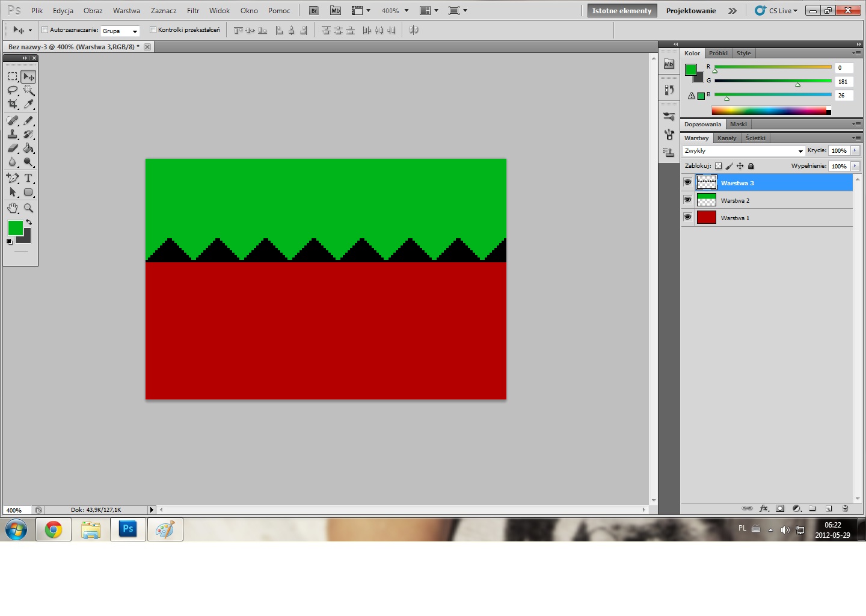Image resolution: width=866 pixels, height=616 pixels.
Task: Enable Auto-zaznaczanie checkbox
Action: coord(45,29)
